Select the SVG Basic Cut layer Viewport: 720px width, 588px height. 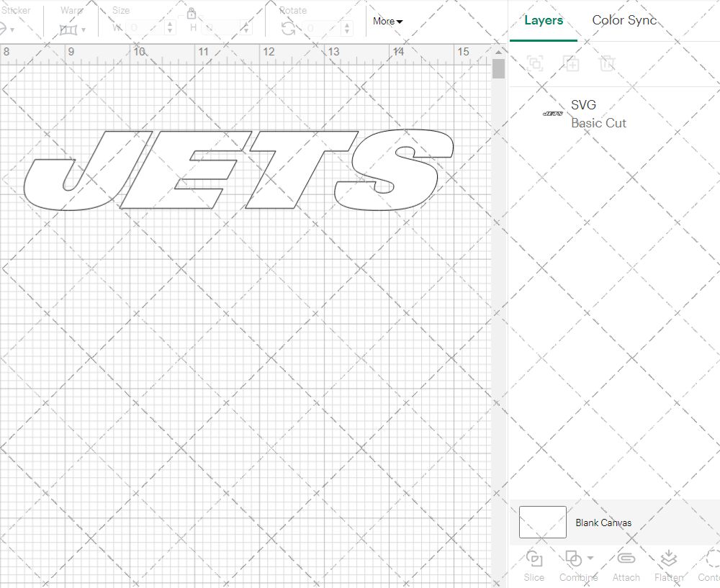point(598,114)
